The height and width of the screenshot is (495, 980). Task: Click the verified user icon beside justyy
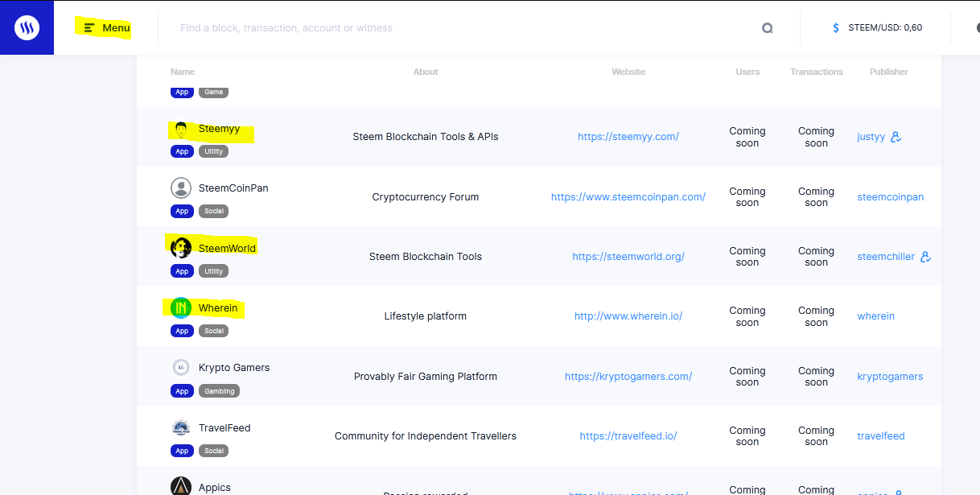click(x=896, y=137)
